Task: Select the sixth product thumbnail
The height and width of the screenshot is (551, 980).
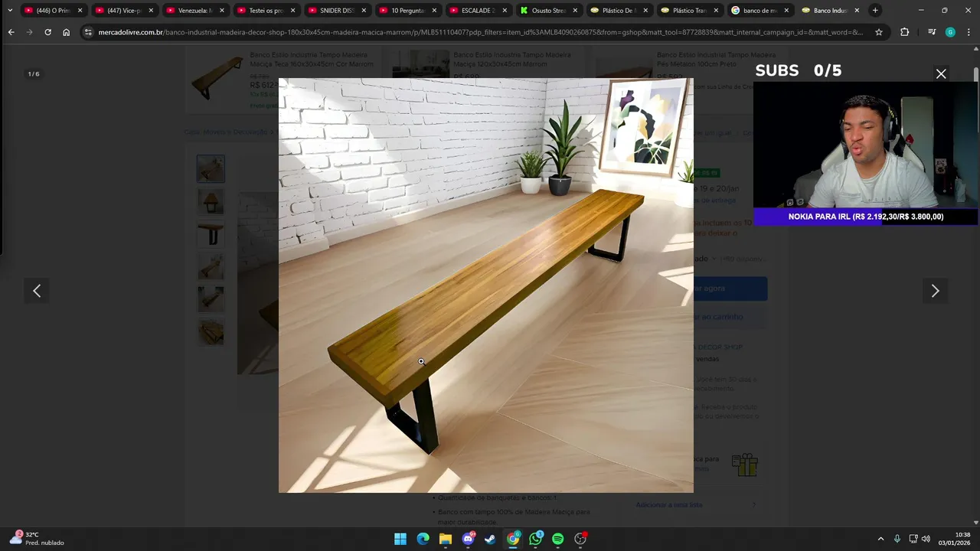Action: [211, 333]
